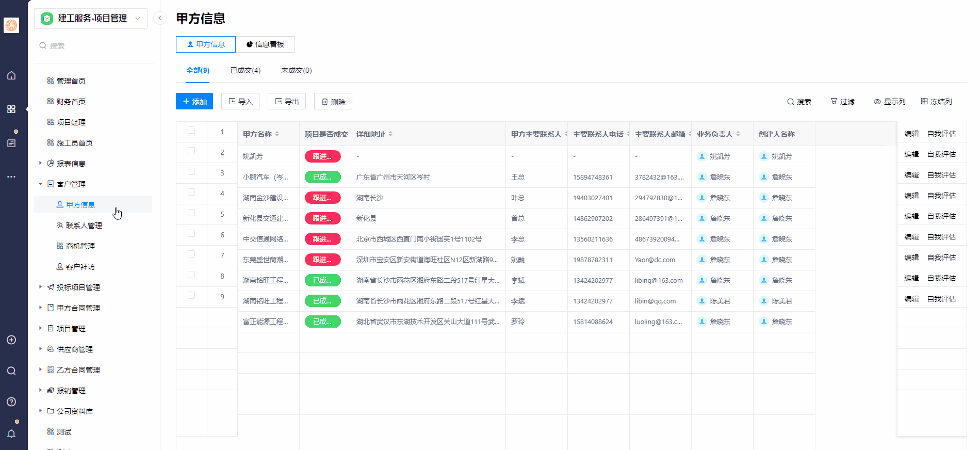Viewport: 980px width, 450px height.
Task: Collapse the 客户管理 tree section
Action: click(x=41, y=184)
